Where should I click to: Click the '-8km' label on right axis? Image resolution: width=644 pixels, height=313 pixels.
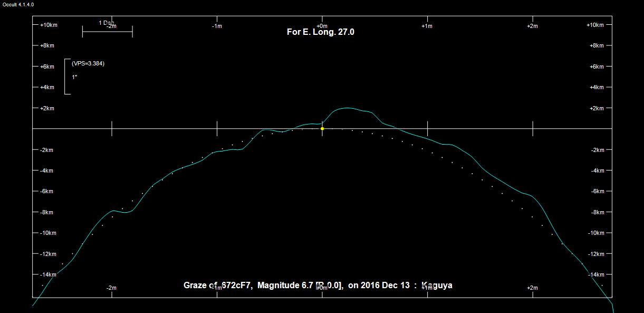pos(597,212)
